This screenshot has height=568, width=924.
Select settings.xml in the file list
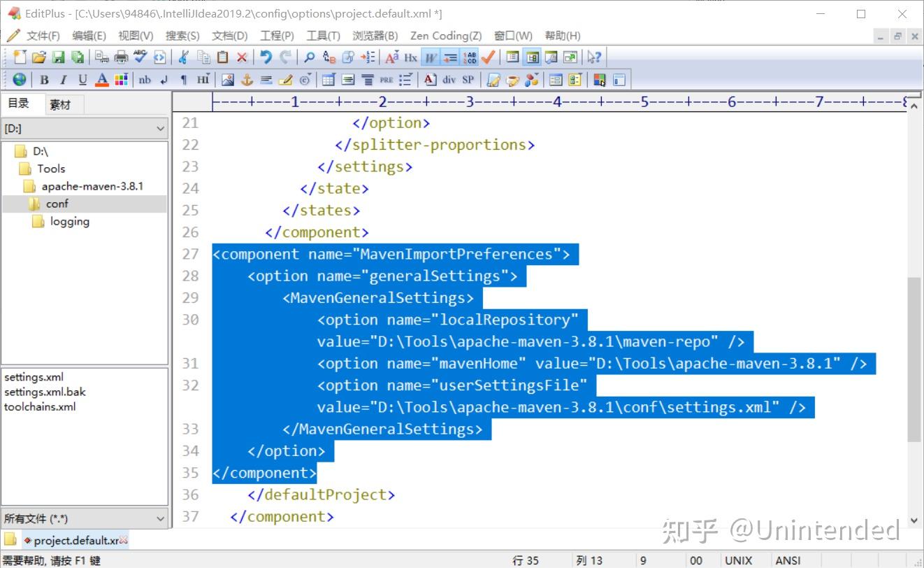[x=34, y=377]
